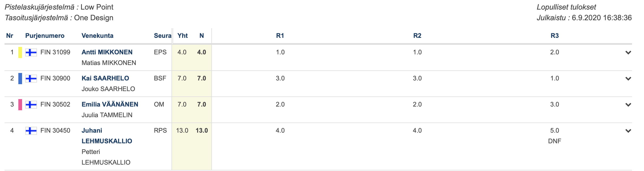Screen dimensions: 644x171
Task: Click the Finnish flag beside FIN 30502
Action: click(x=31, y=105)
